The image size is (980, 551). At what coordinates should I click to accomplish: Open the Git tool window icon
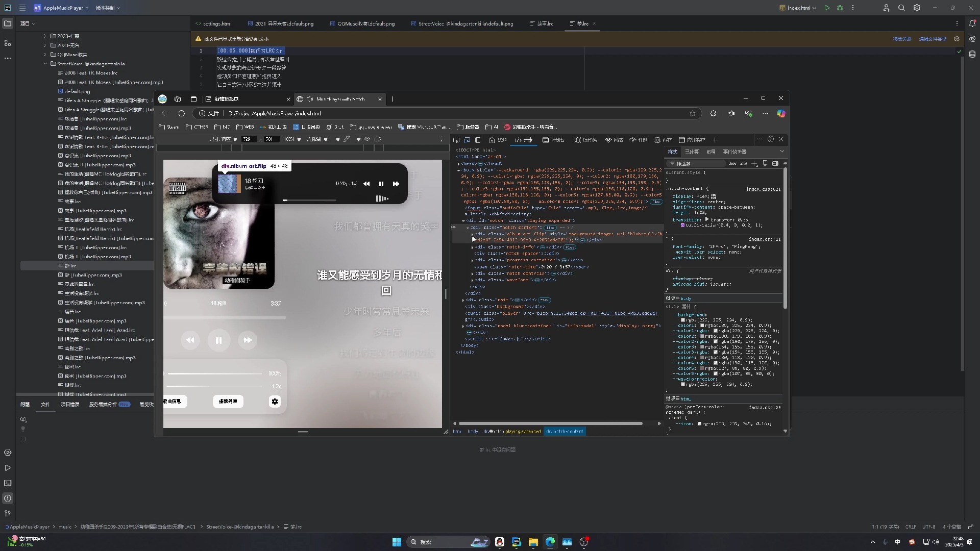(8, 513)
